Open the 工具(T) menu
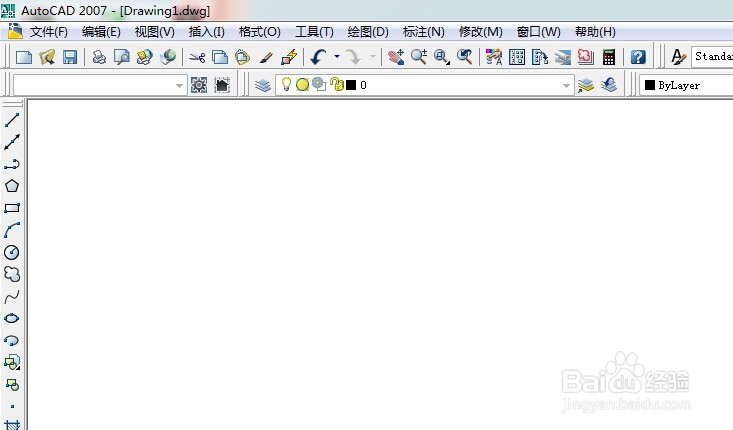733x430 pixels. tap(314, 32)
